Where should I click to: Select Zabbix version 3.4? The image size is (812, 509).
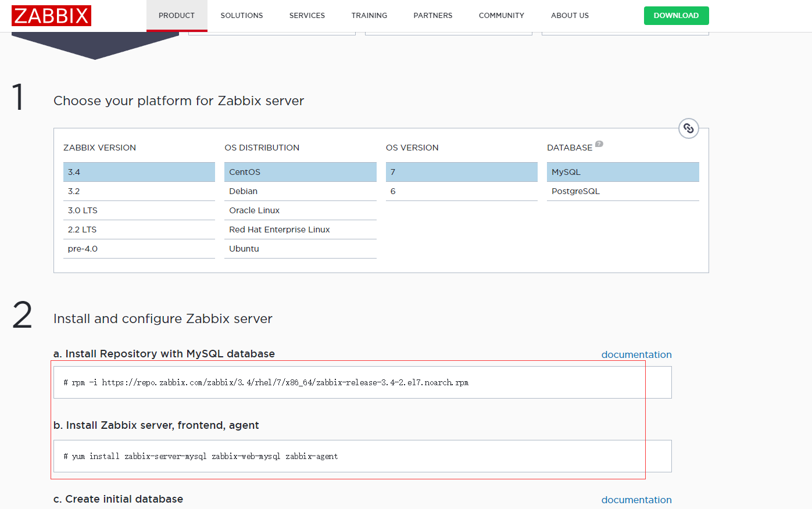(x=139, y=172)
